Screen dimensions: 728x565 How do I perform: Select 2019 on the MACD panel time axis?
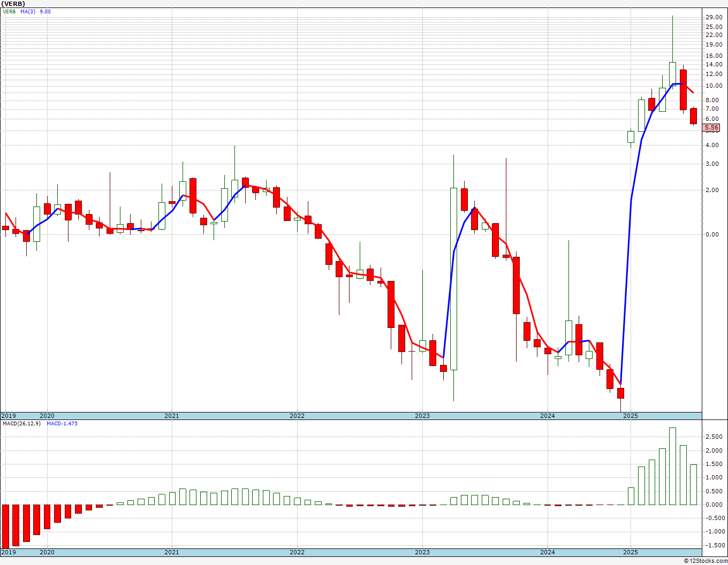(x=8, y=552)
